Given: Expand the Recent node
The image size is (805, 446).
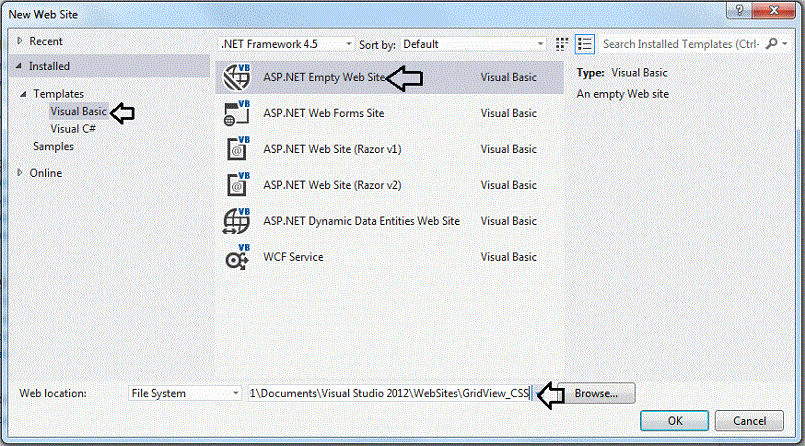Looking at the screenshot, I should 20,41.
